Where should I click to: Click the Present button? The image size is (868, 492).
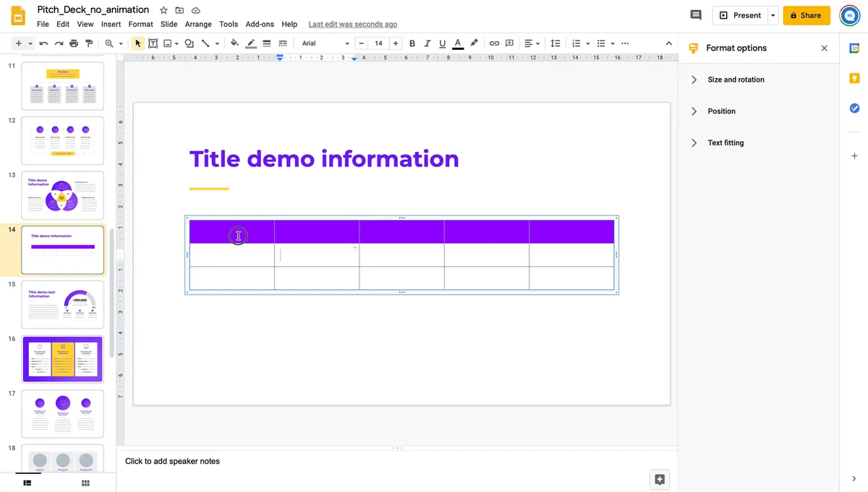click(x=740, y=15)
